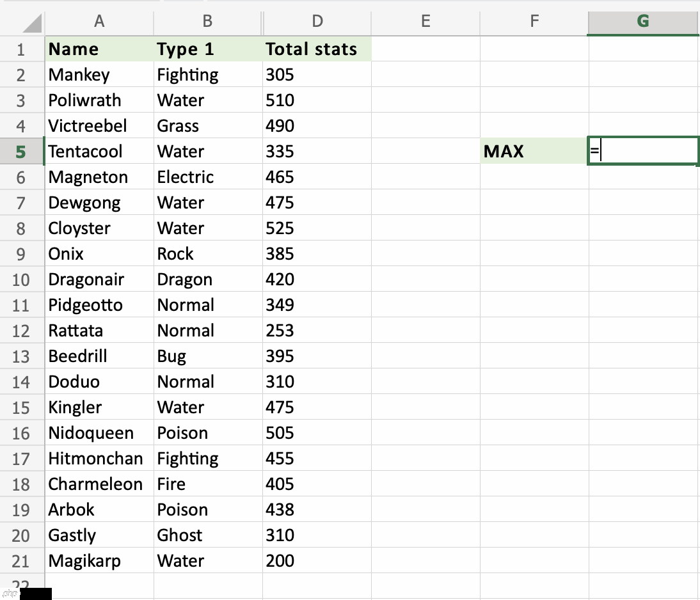Screen dimensions: 700x600
Task: Click the total stats value 490
Action: 317,126
